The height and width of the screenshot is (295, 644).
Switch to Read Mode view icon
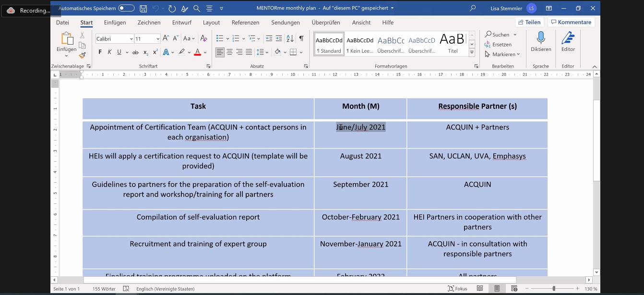coord(480,288)
